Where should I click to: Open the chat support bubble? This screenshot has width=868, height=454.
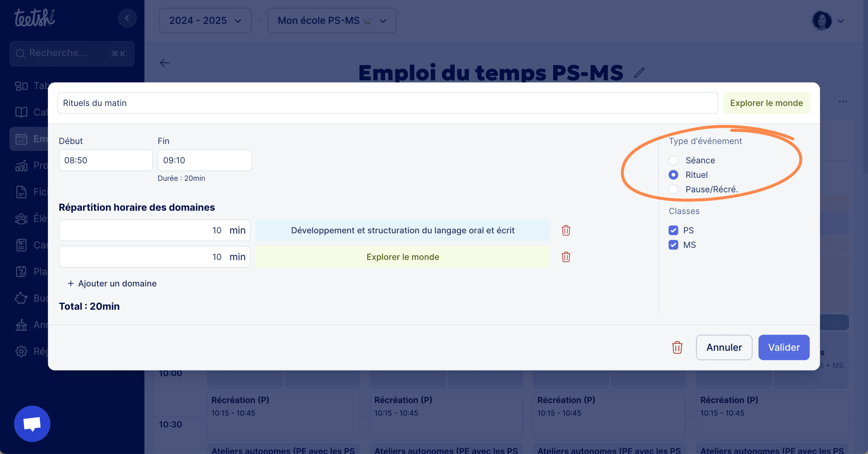(32, 424)
